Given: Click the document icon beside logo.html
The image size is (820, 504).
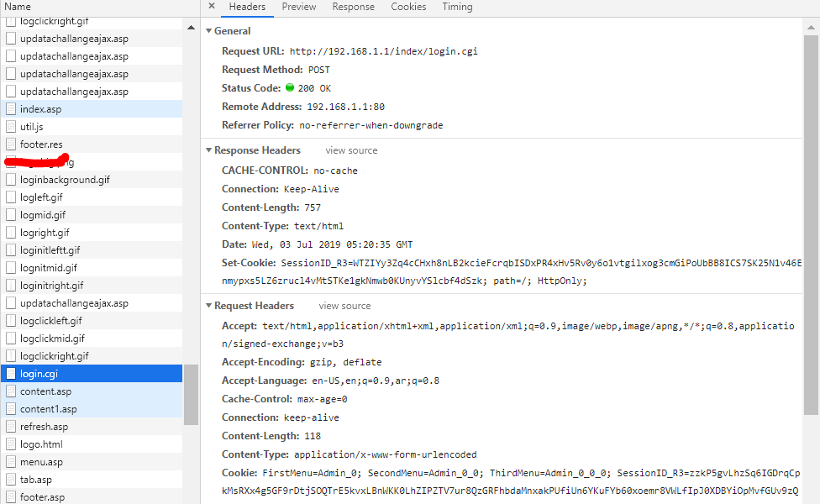Looking at the screenshot, I should [11, 444].
